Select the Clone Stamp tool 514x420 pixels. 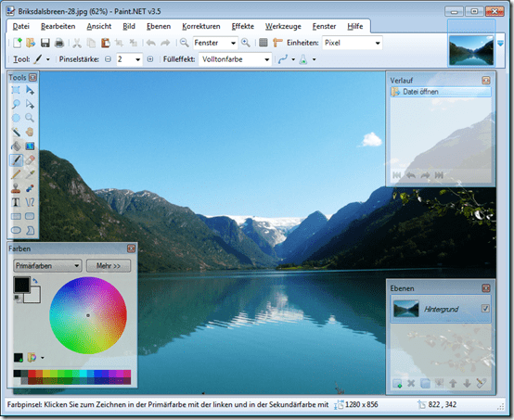coord(16,188)
